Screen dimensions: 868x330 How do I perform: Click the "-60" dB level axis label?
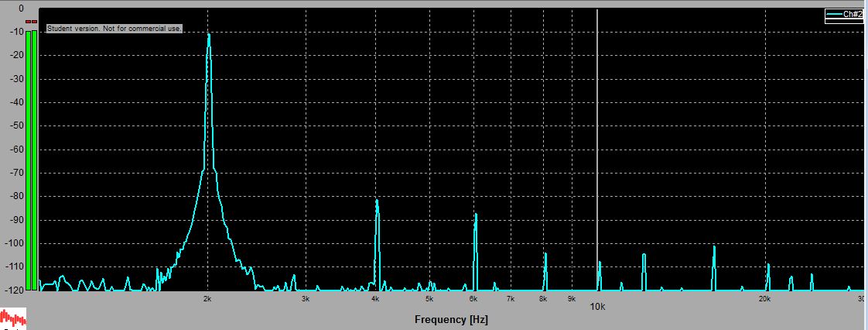16,150
